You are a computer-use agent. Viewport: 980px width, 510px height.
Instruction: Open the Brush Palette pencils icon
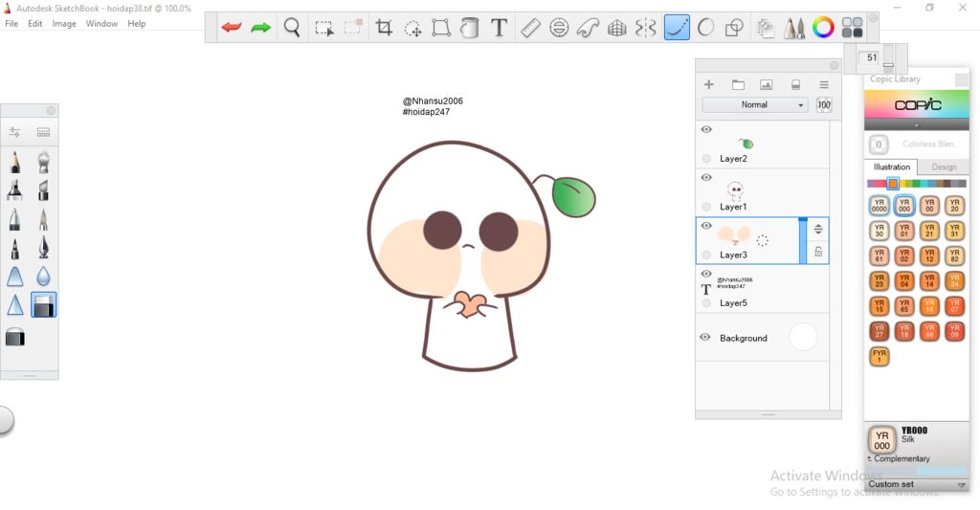pyautogui.click(x=794, y=28)
